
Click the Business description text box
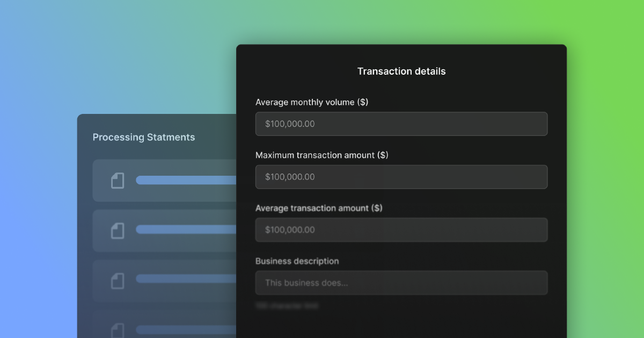coord(401,283)
